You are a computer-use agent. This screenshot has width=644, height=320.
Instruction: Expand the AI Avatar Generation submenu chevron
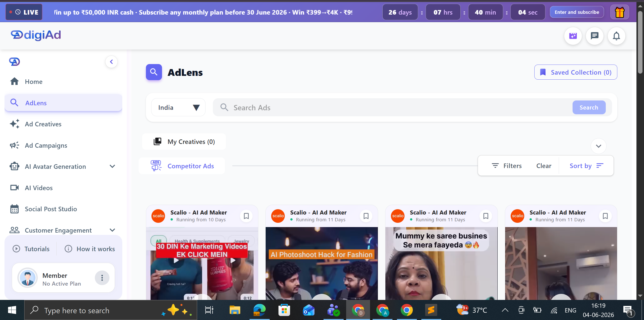[x=112, y=166]
